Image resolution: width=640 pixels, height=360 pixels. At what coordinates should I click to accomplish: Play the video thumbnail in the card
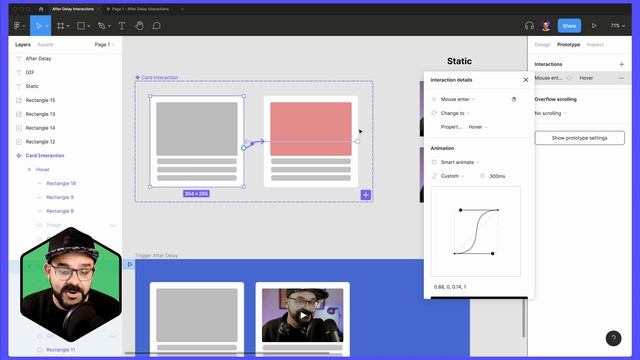(x=302, y=315)
